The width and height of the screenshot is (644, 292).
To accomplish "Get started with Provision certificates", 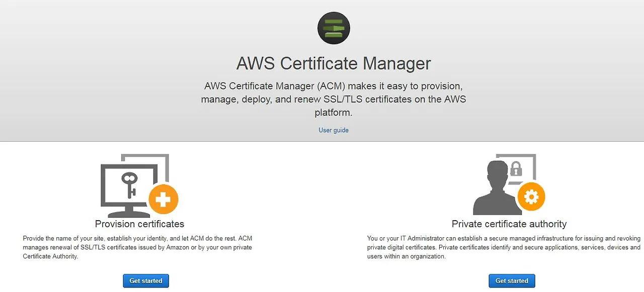I will 146,281.
